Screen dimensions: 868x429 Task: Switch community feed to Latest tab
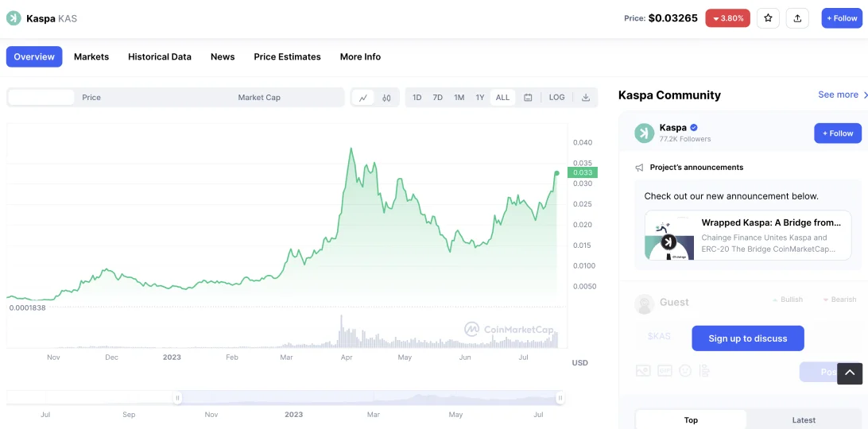coord(804,420)
